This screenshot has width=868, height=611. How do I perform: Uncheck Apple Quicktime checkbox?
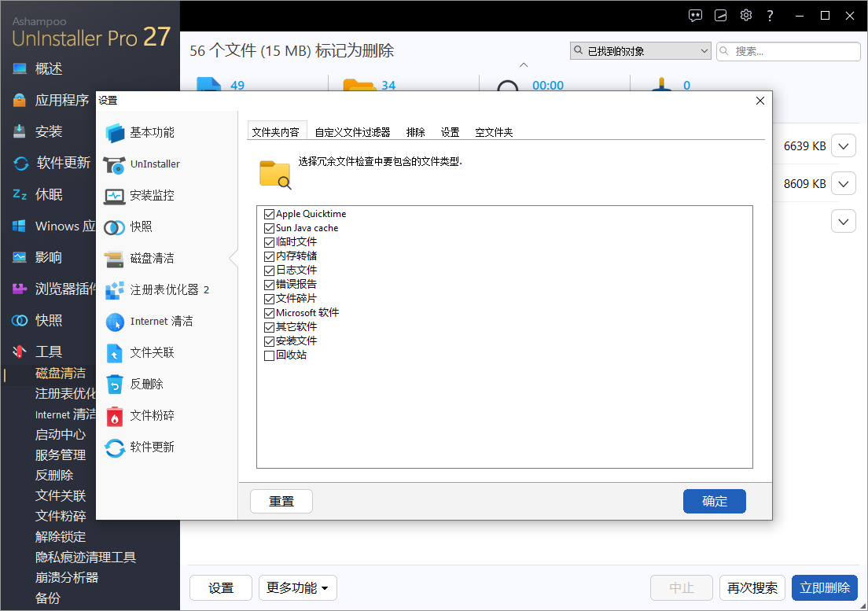(x=269, y=214)
